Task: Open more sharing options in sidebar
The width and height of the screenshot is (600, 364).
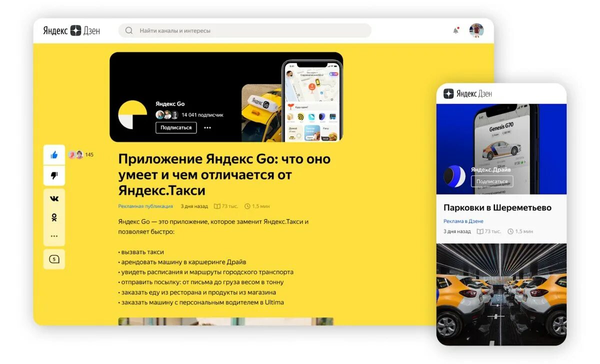Action: 54,236
